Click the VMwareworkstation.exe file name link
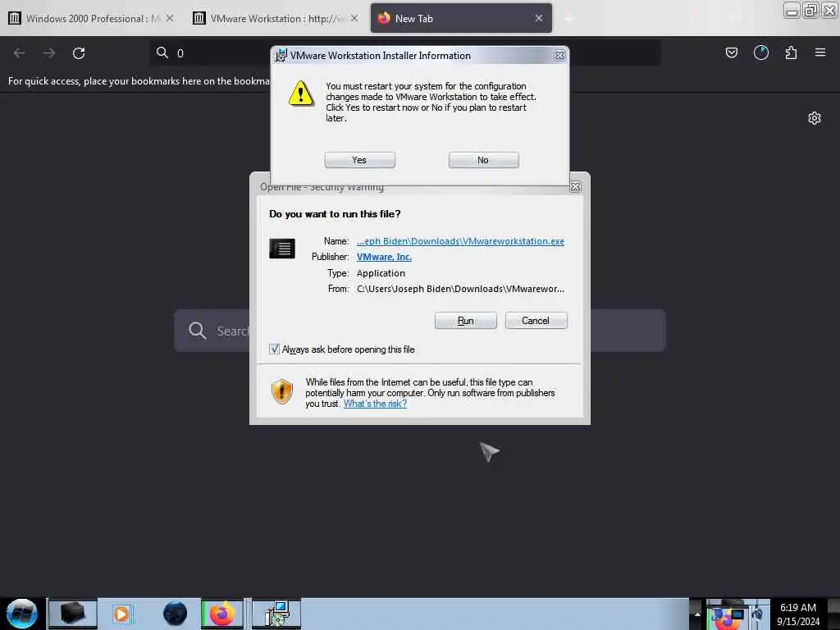This screenshot has height=630, width=840. (460, 241)
